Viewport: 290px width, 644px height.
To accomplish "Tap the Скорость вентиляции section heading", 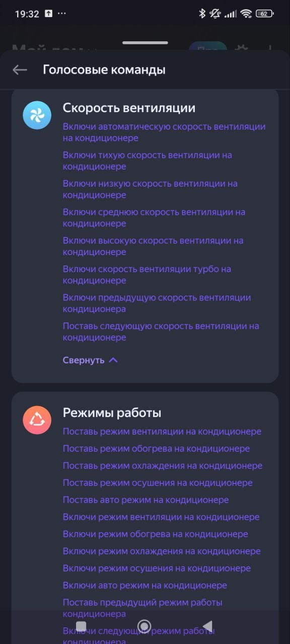I will (x=129, y=108).
